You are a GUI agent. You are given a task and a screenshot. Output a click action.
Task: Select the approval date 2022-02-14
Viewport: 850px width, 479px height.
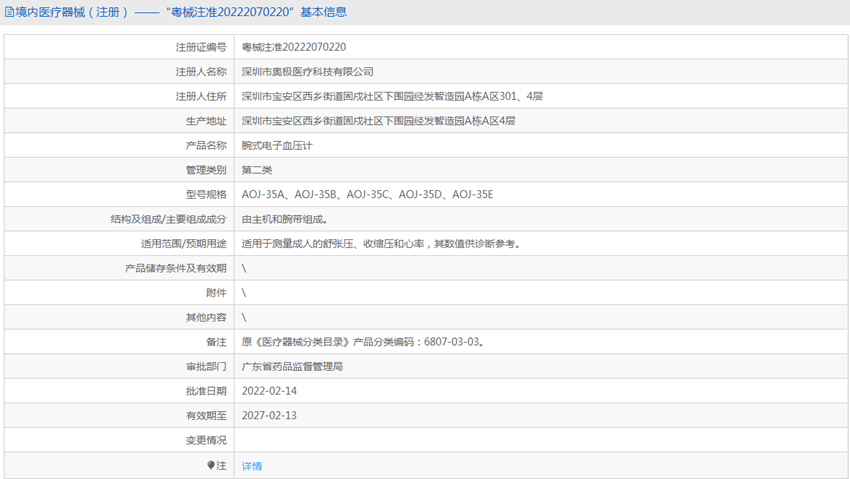[x=269, y=391]
